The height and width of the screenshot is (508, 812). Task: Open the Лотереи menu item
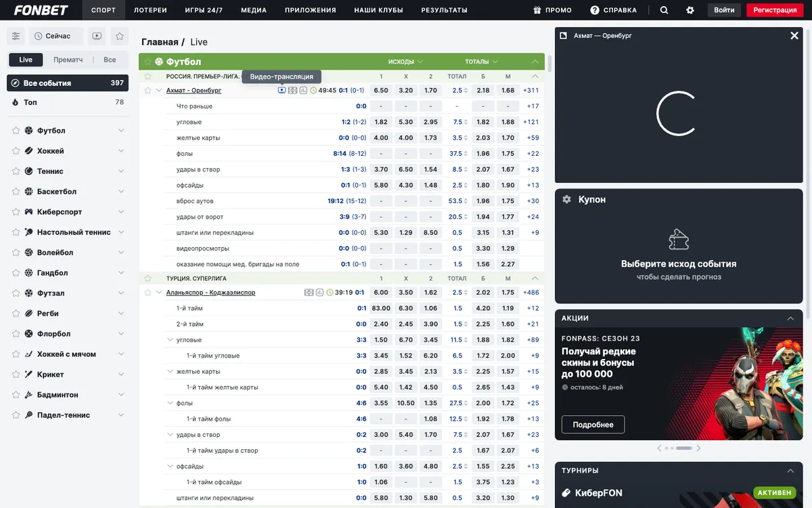tap(150, 10)
